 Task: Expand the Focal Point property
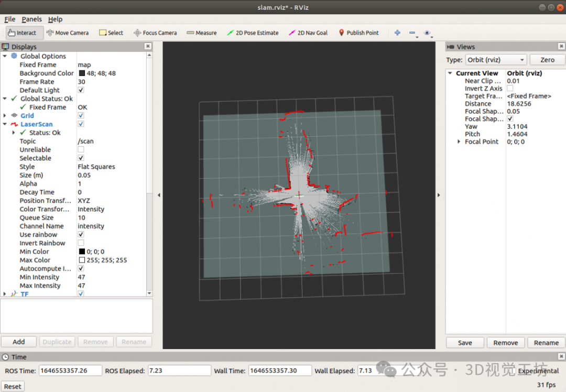(459, 141)
